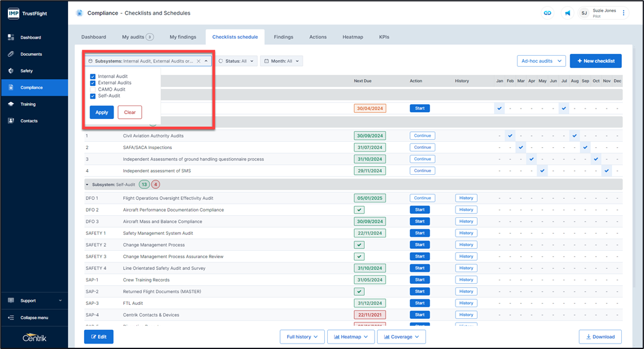
Task: Enable the CAMO Audit checkbox
Action: [x=93, y=90]
